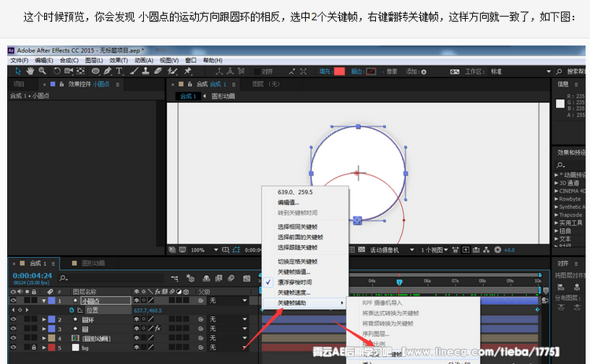Toggle the 对齐 snapping checkbox in toolbar

point(257,72)
